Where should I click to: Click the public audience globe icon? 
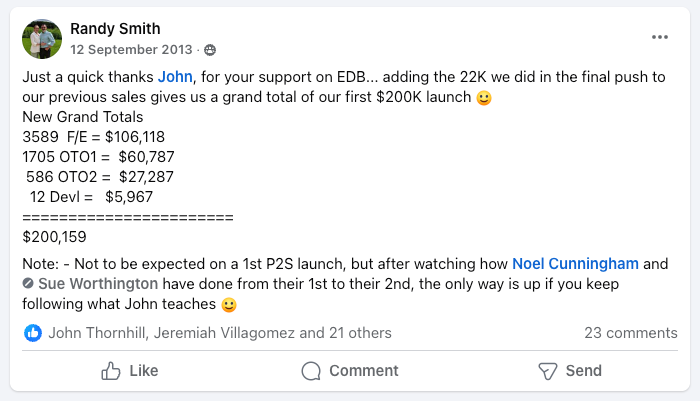click(x=210, y=50)
